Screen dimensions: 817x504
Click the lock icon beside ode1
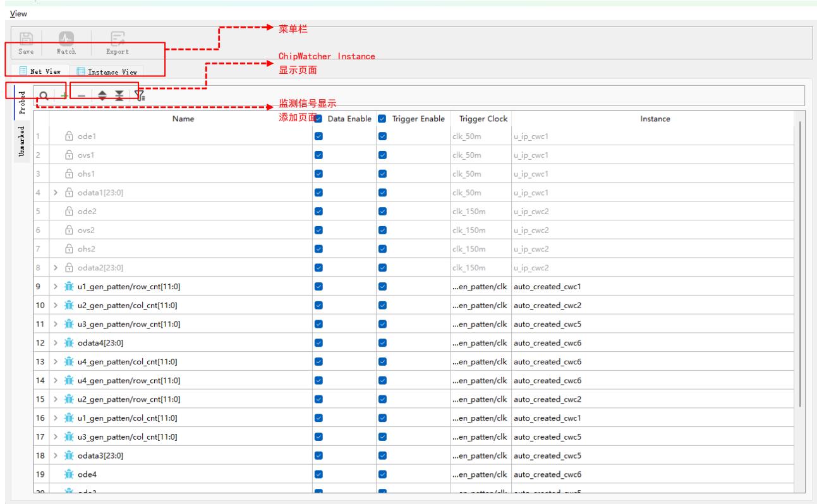[70, 136]
